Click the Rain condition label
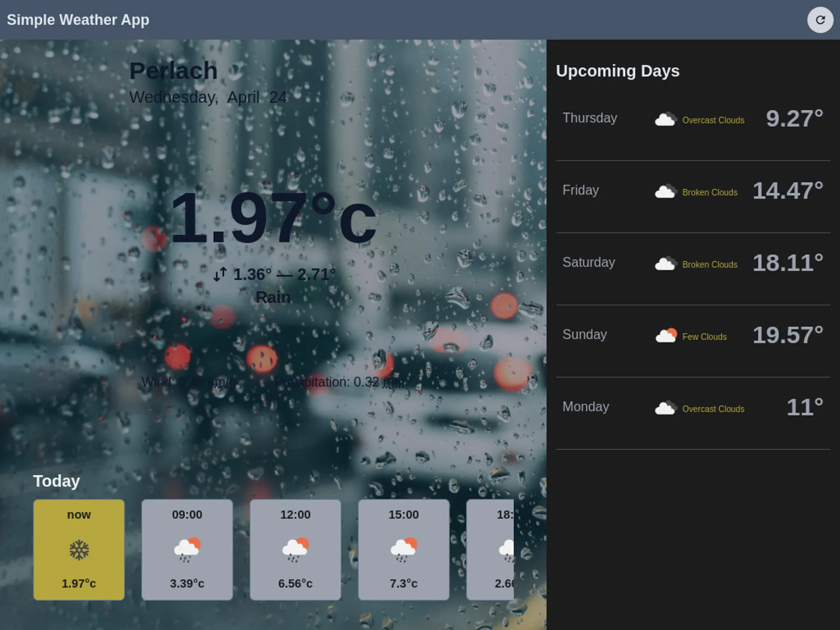 tap(273, 297)
